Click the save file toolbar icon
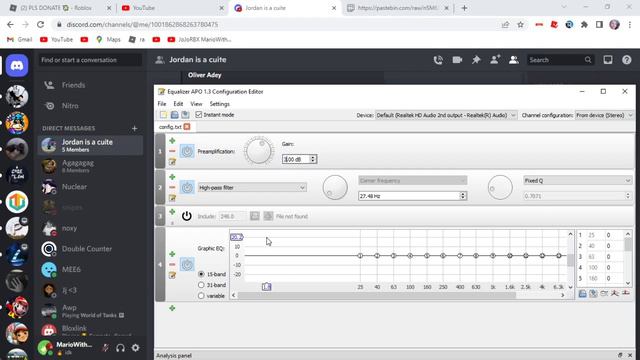 185,115
